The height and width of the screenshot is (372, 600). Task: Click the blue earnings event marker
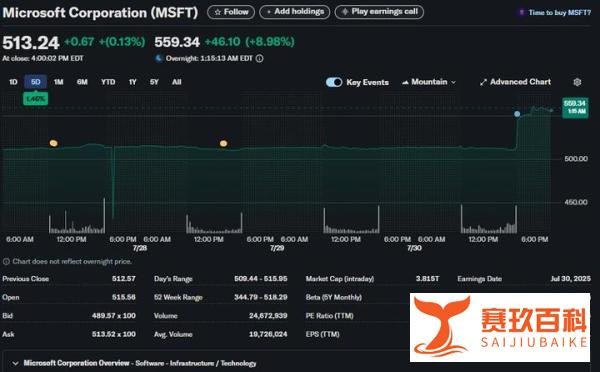click(x=517, y=114)
